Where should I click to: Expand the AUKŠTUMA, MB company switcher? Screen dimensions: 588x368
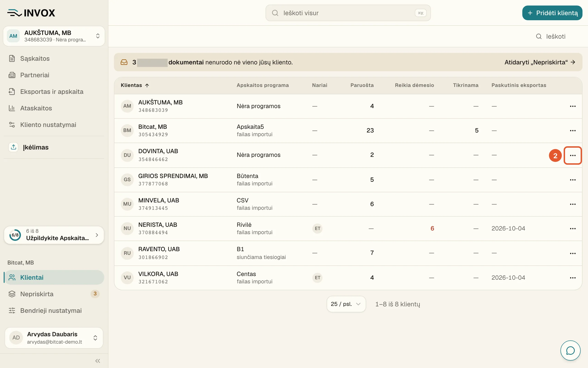pyautogui.click(x=54, y=36)
